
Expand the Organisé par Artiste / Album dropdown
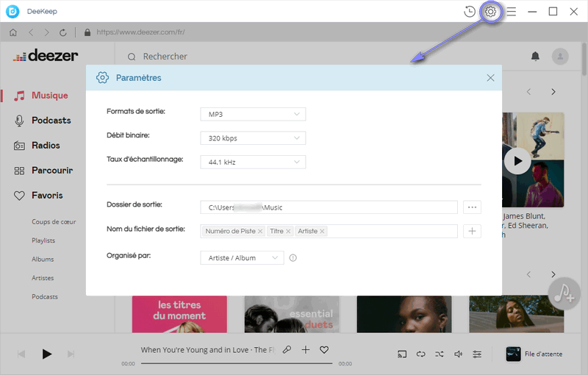pos(242,258)
